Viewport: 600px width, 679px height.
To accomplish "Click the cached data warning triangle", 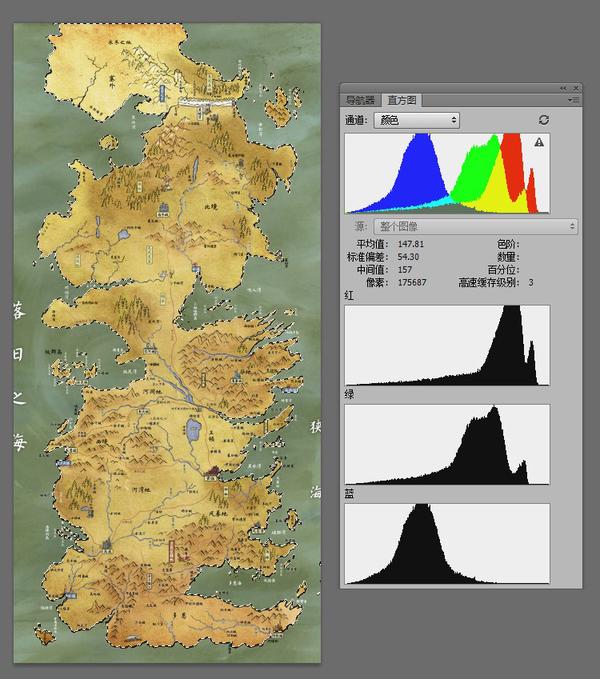I will (x=539, y=142).
